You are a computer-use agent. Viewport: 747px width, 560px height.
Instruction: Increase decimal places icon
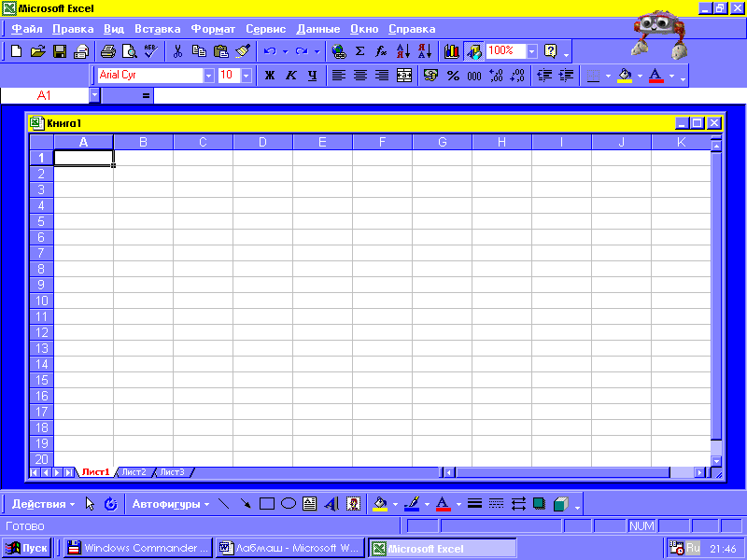pos(496,76)
